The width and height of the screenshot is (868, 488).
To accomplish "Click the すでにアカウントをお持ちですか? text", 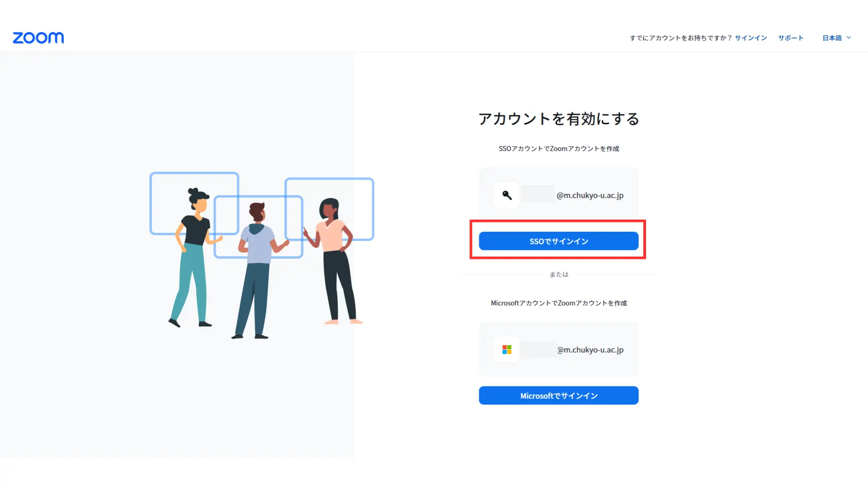I will [680, 38].
